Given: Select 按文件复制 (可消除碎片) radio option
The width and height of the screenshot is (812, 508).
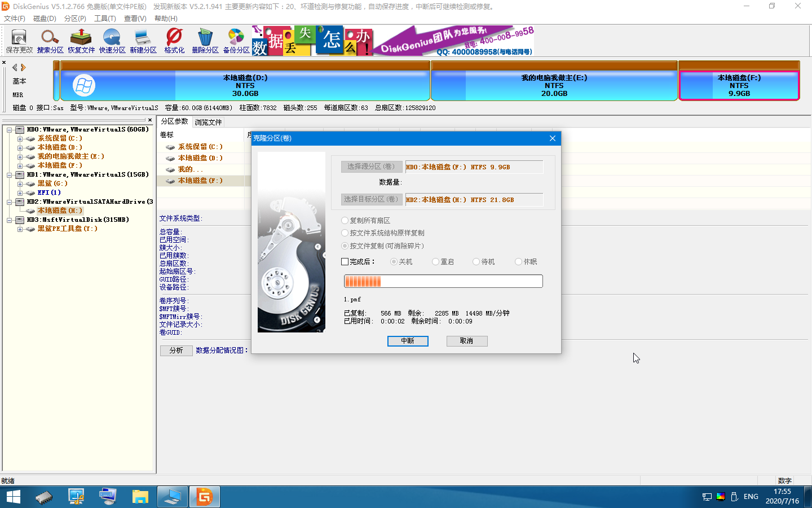Looking at the screenshot, I should click(383, 246).
